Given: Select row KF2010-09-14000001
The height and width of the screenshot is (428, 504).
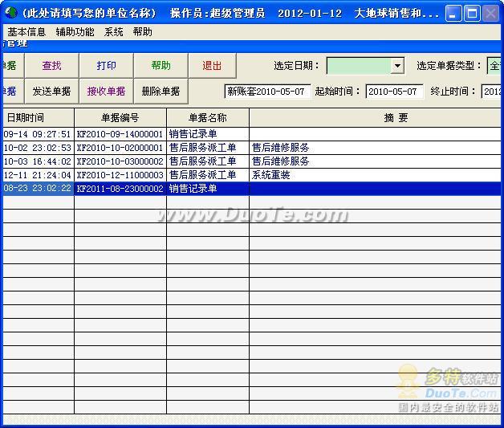Looking at the screenshot, I should [252, 134].
